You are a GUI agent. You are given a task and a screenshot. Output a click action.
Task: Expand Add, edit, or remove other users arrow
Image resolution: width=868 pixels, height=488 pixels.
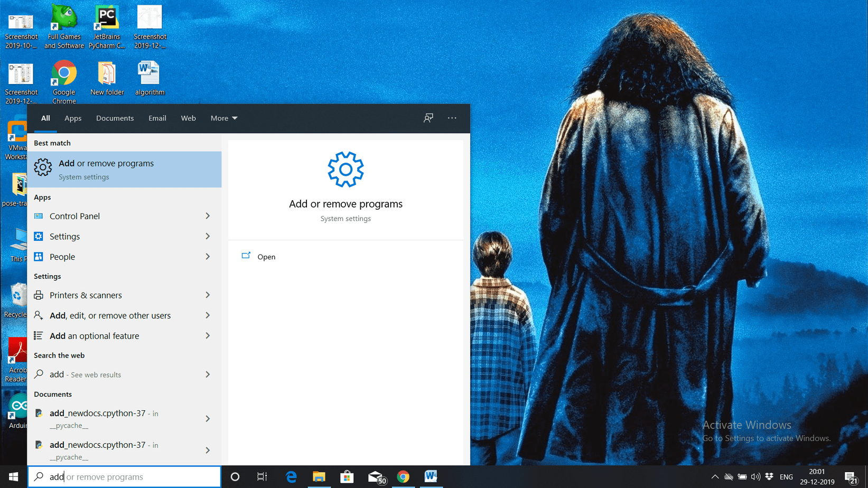coord(208,315)
